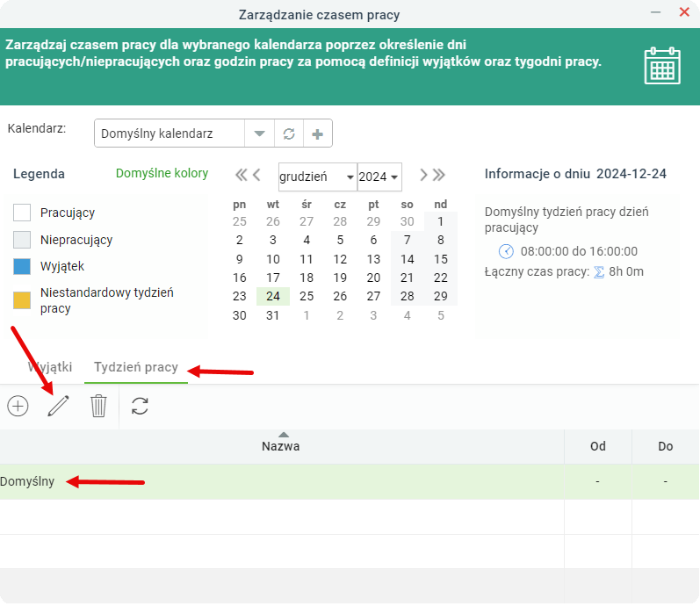Screen dimensions: 700x606
Task: Click the clock icon beside working hours
Action: point(506,251)
